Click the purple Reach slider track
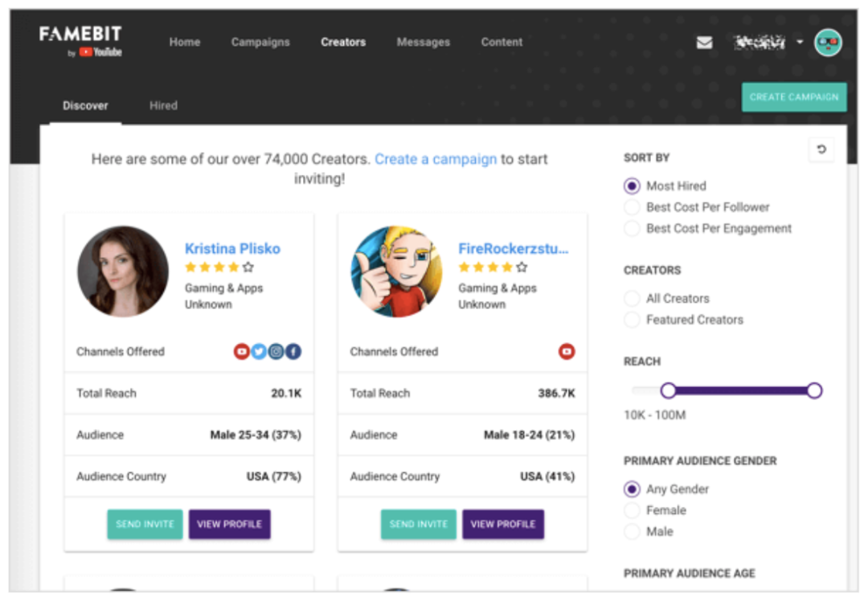 coord(741,391)
